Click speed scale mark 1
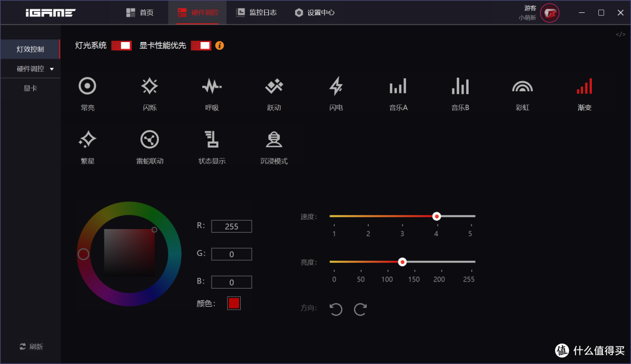Viewport: 631px width, 364px height. pos(334,234)
